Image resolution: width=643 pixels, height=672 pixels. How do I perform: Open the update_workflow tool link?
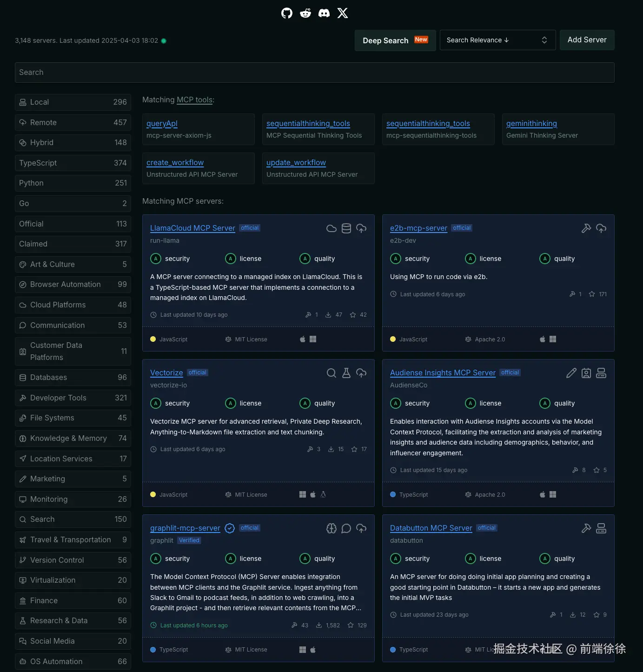296,163
